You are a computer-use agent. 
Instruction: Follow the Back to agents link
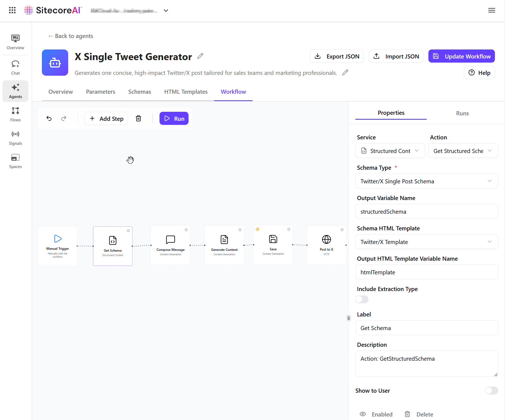[71, 36]
